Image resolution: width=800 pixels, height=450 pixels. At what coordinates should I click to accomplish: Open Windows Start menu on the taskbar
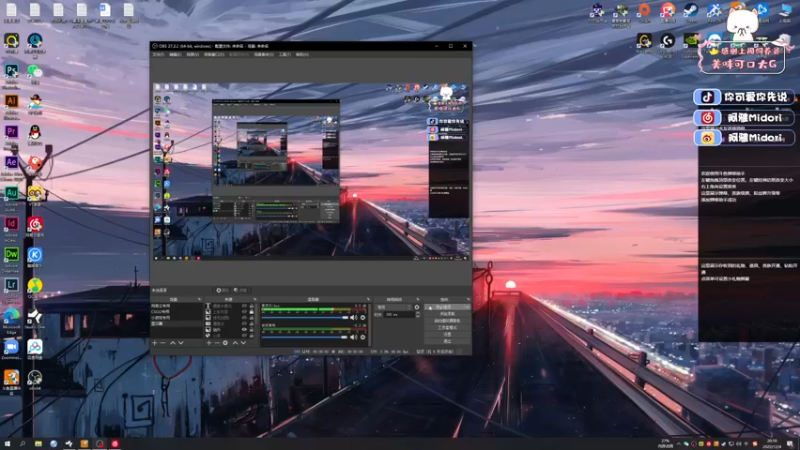coord(7,444)
